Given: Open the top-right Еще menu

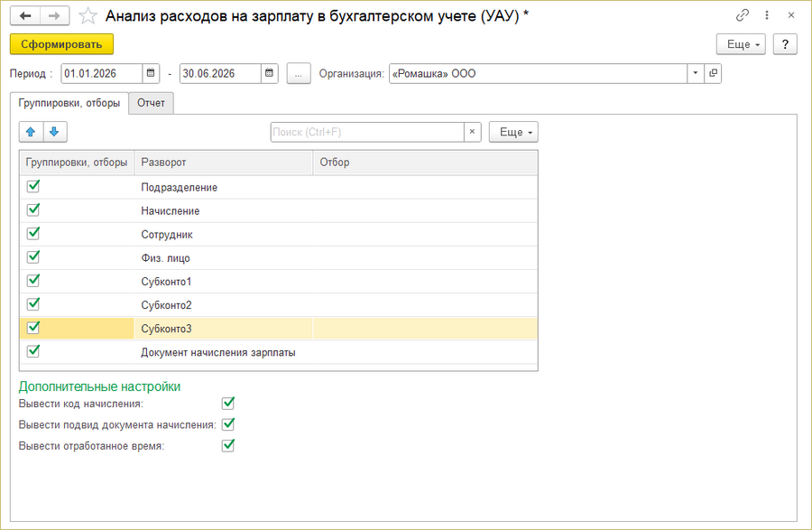Looking at the screenshot, I should 741,44.
